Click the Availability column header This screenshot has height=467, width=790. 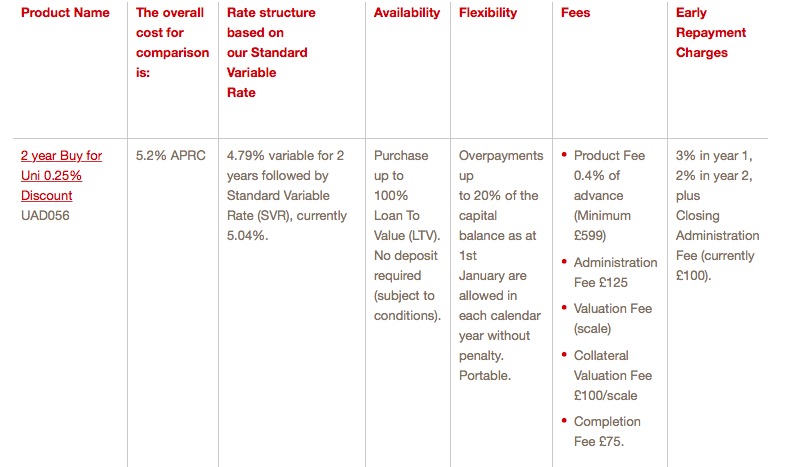407,13
